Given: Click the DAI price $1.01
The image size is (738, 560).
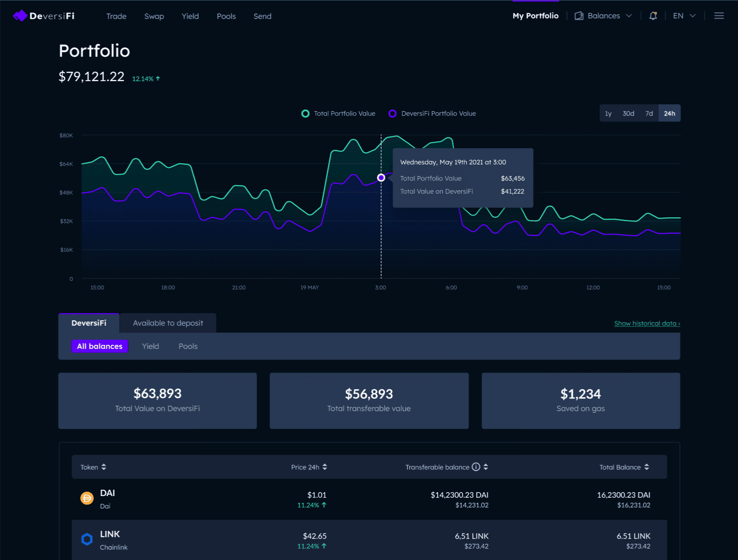Looking at the screenshot, I should tap(317, 495).
